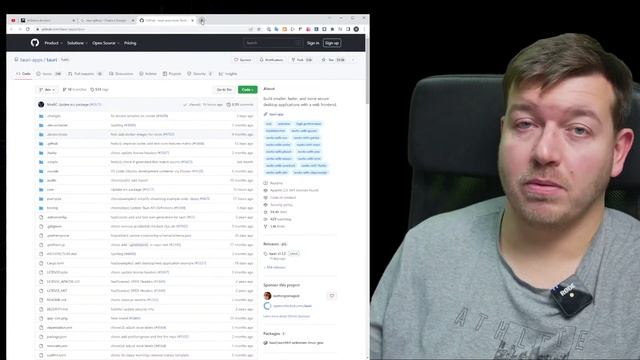The image size is (640, 360).
Task: Click the sponsor heart button in sidebar
Action: (x=332, y=296)
